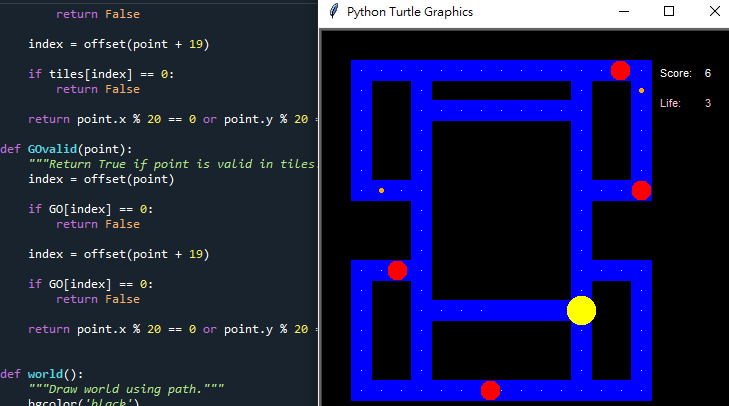Click the life value 3
Viewport: 729px width, 406px height.
(x=708, y=103)
